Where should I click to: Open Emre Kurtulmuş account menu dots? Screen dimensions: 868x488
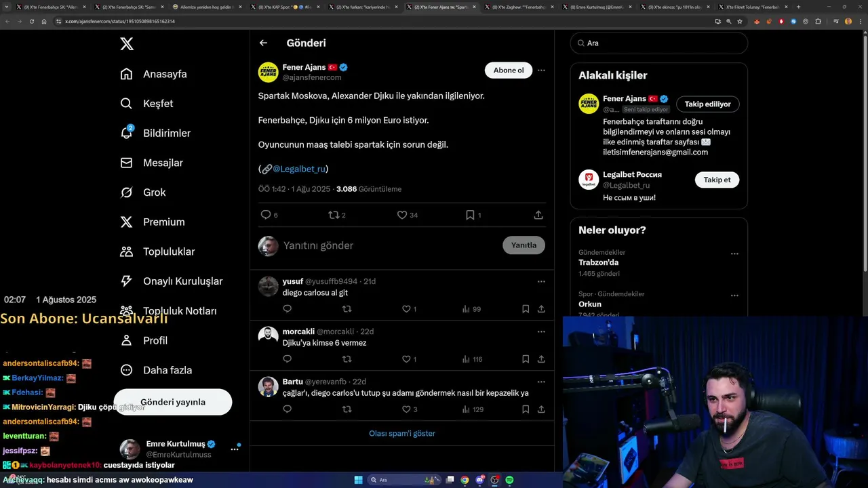[x=235, y=449]
